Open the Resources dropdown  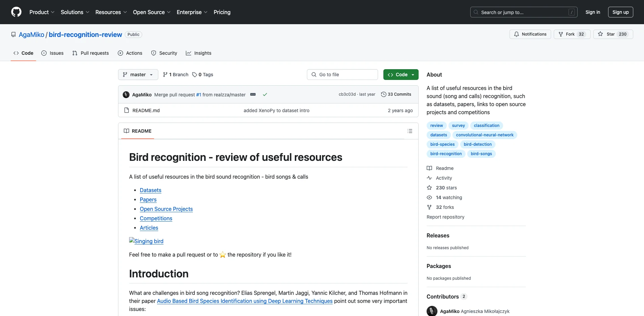pos(111,12)
